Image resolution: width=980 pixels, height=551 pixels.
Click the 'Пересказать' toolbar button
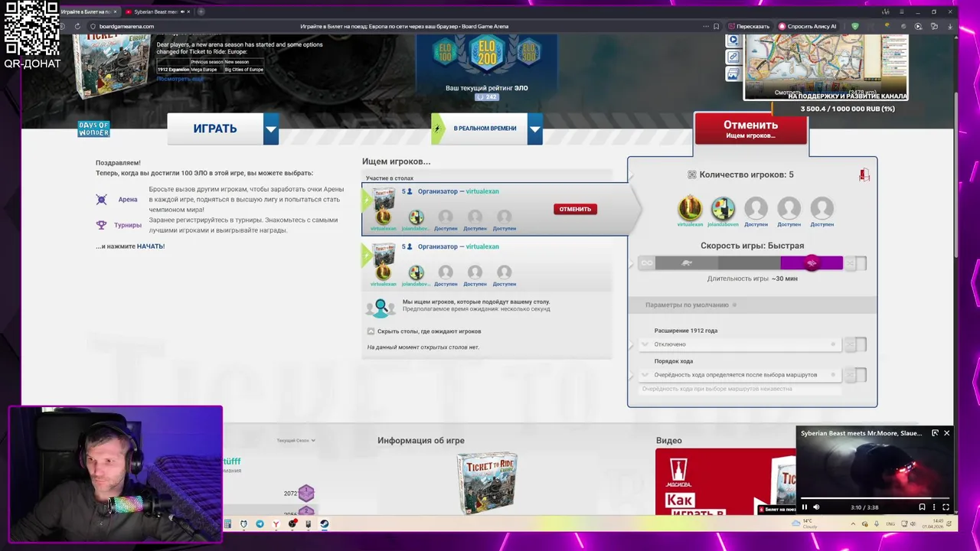coord(749,26)
